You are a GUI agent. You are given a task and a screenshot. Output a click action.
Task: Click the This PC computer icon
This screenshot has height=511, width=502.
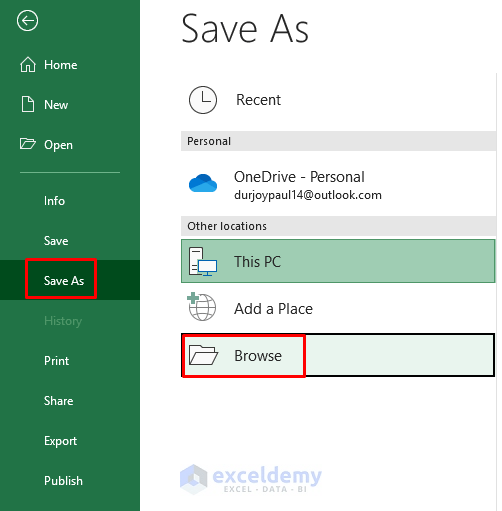click(203, 261)
